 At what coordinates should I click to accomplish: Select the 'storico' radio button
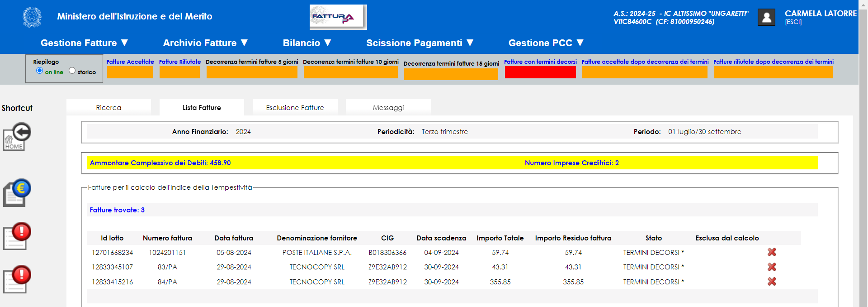pos(72,71)
